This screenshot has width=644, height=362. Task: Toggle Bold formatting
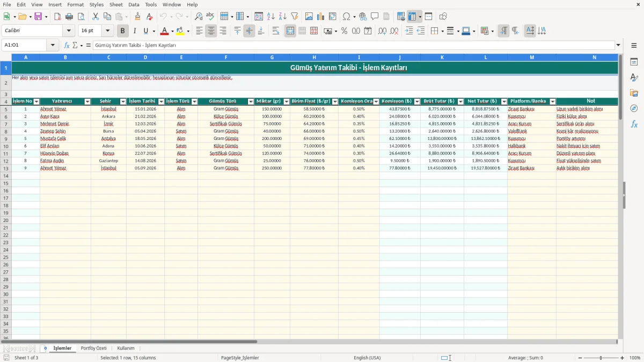tap(123, 31)
